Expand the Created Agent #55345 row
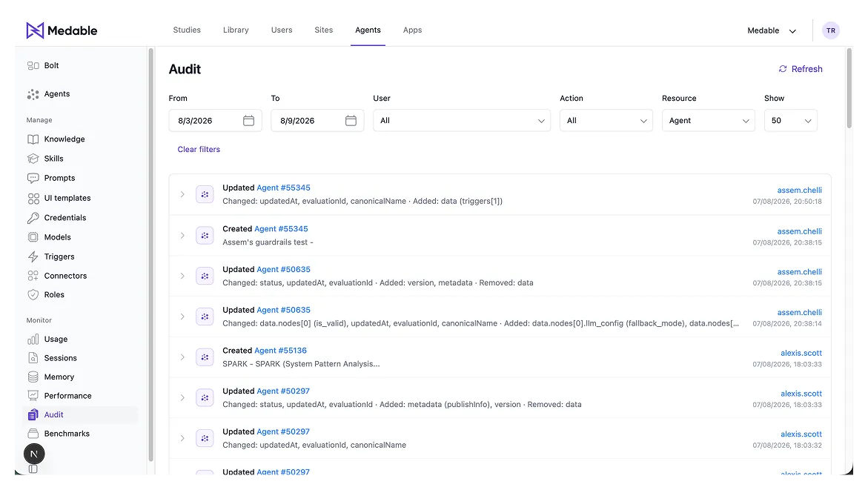The width and height of the screenshot is (868, 490). (182, 235)
